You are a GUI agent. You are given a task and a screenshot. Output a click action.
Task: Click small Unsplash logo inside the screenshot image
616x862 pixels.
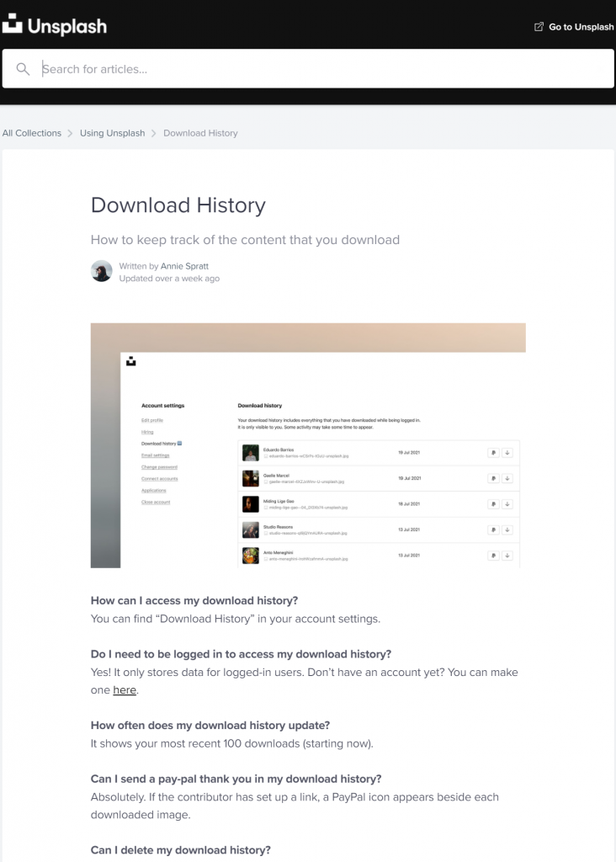click(131, 362)
